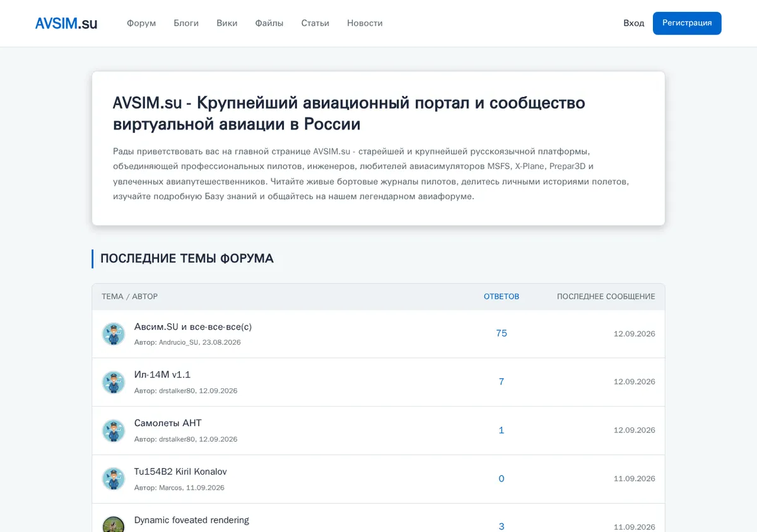Open the Новости page
The height and width of the screenshot is (532, 757).
pos(365,23)
